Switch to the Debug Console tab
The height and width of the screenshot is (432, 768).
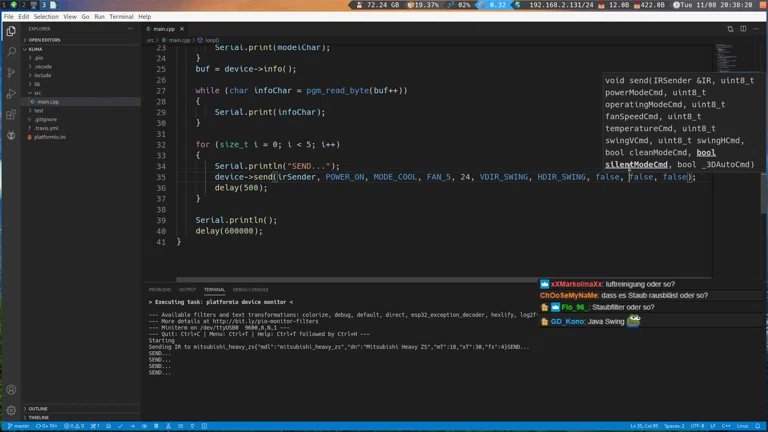[x=250, y=290]
